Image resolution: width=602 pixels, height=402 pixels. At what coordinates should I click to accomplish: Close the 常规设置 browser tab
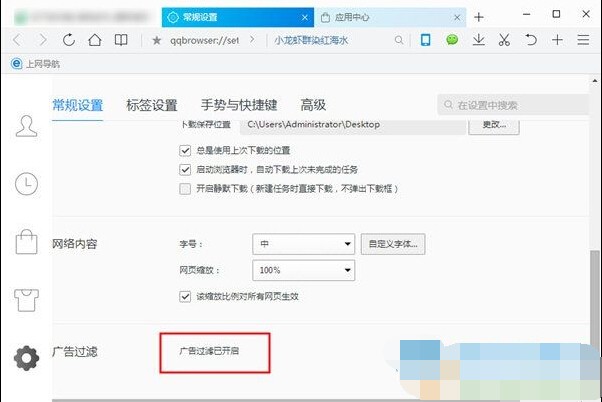tap(304, 17)
